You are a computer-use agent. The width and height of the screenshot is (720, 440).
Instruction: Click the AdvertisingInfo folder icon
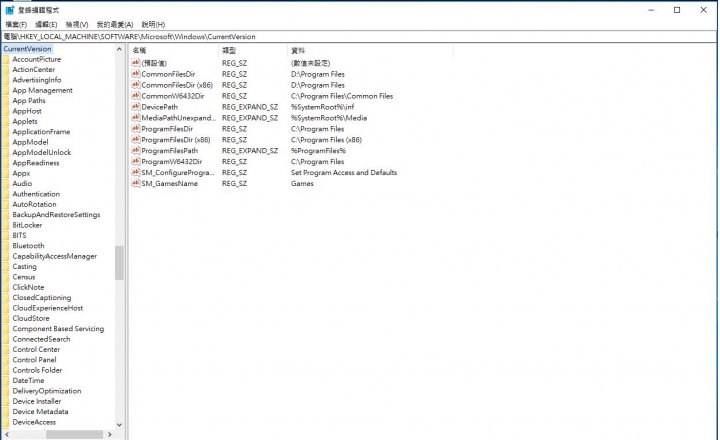click(x=6, y=80)
